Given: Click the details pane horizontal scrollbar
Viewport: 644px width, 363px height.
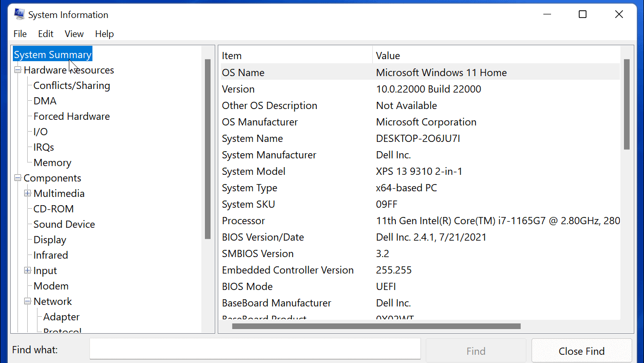Looking at the screenshot, I should 376,326.
